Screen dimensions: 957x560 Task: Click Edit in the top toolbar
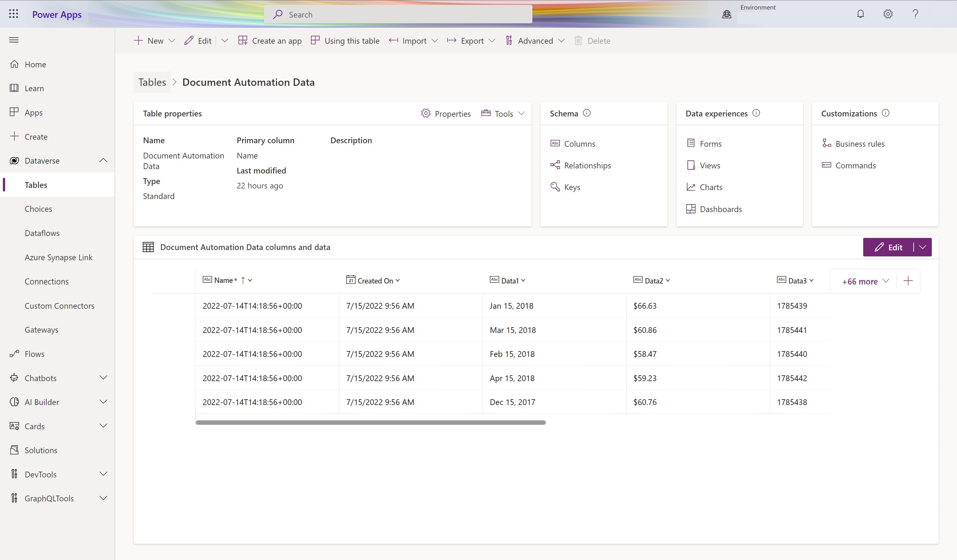pyautogui.click(x=198, y=41)
